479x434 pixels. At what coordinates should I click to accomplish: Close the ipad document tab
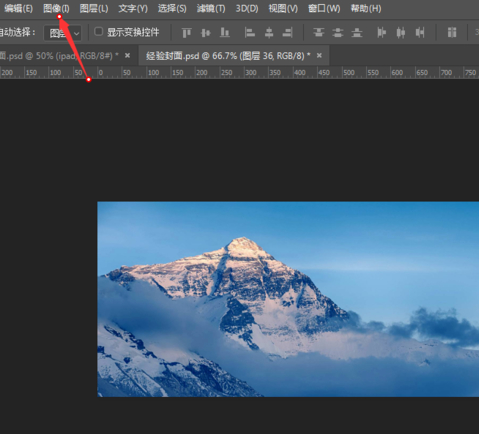tap(127, 55)
